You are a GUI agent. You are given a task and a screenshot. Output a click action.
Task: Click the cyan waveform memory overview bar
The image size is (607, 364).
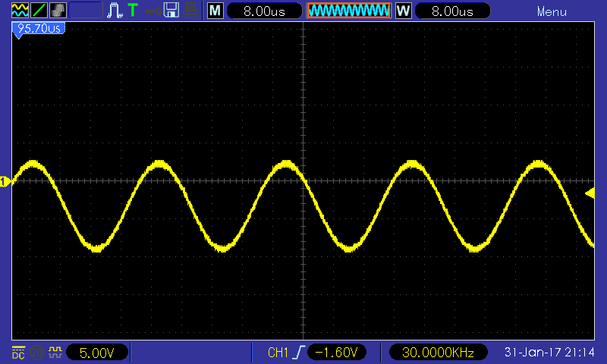click(x=349, y=11)
